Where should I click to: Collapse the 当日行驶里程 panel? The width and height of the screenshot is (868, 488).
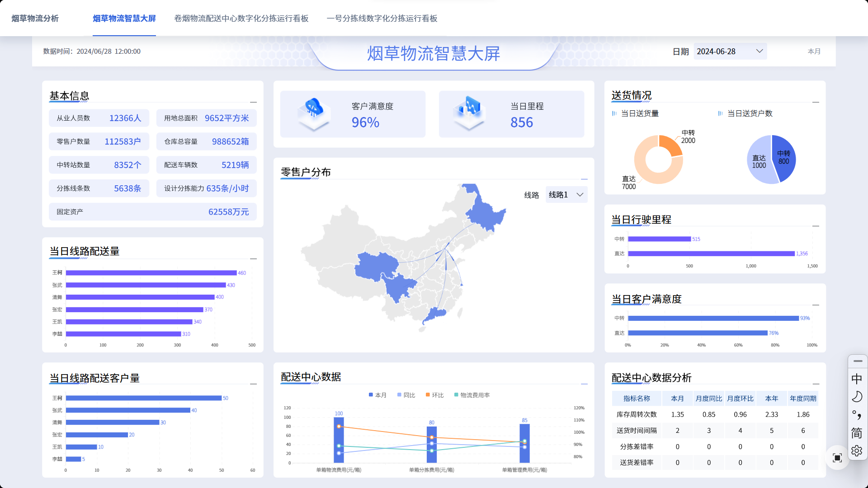816,226
